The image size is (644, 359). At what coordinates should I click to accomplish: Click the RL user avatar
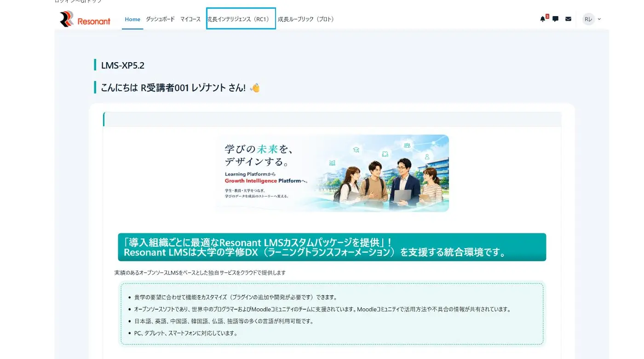click(588, 19)
